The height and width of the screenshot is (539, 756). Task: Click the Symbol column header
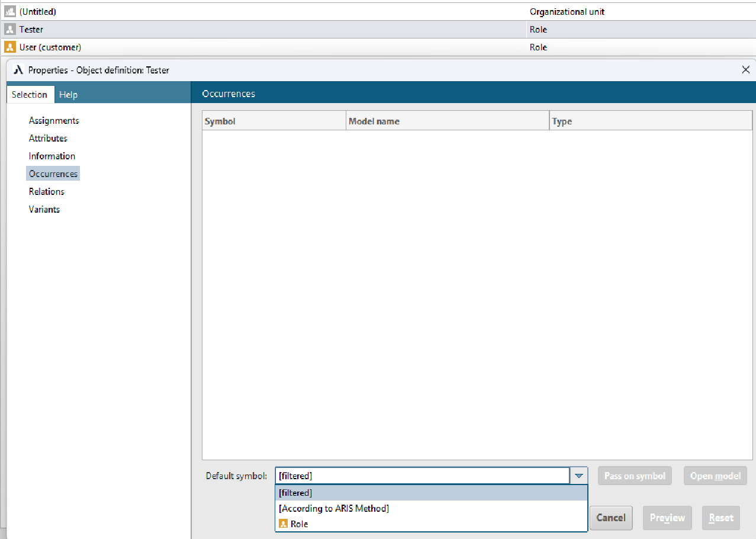coord(220,121)
